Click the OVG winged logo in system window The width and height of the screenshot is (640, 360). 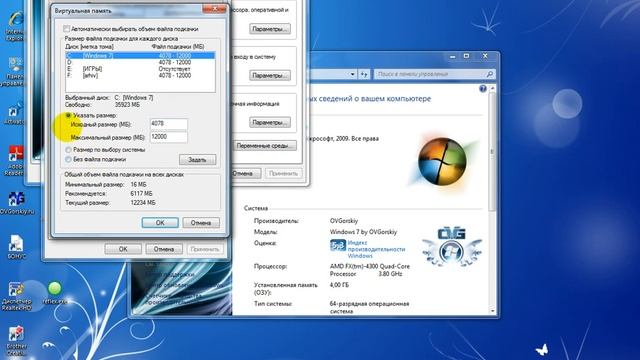[451, 246]
